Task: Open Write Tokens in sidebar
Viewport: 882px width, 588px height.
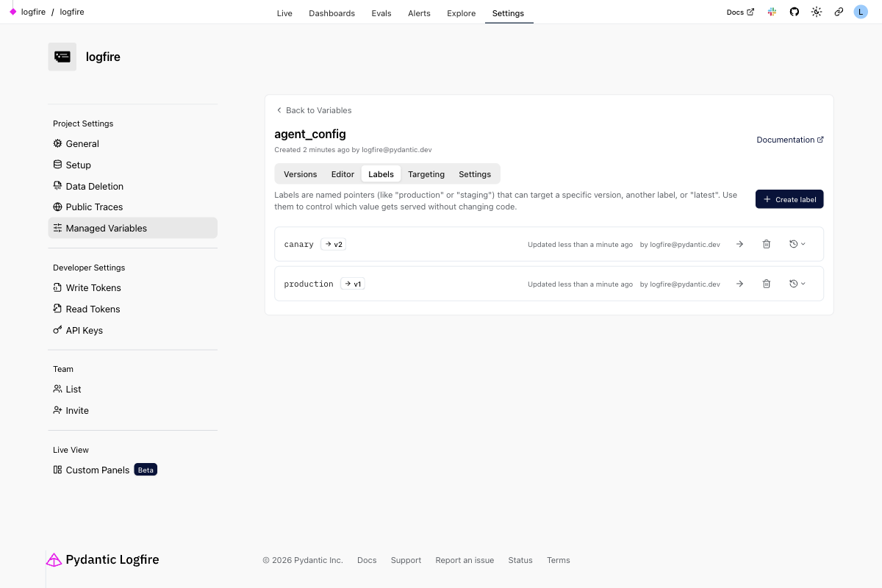Action: [x=93, y=288]
